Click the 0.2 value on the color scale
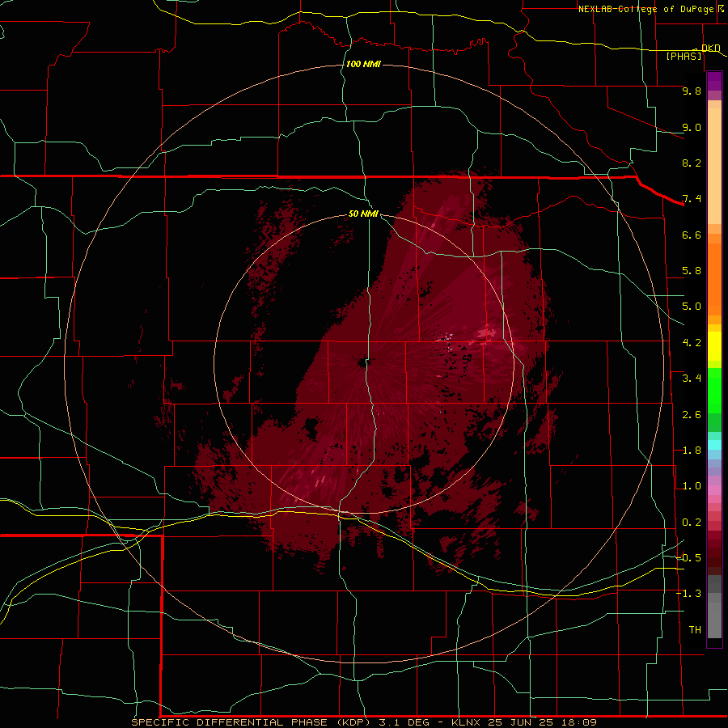728x728 pixels. point(692,523)
